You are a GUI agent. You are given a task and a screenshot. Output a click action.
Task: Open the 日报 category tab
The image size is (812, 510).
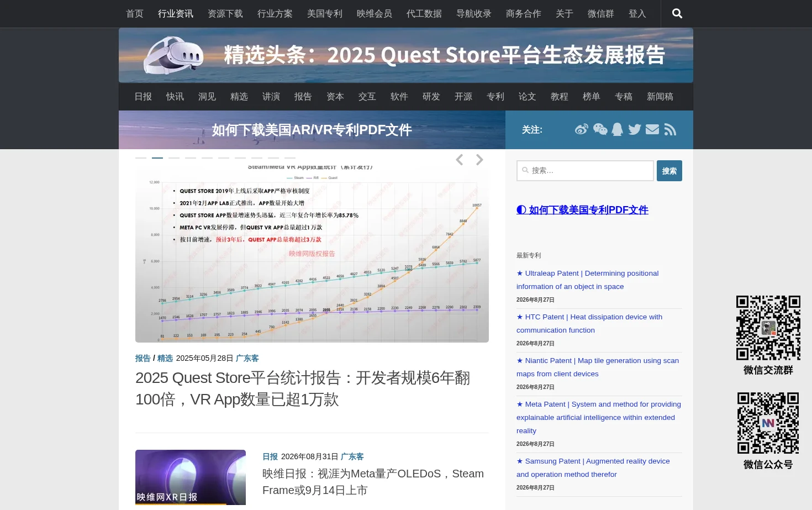(x=143, y=97)
